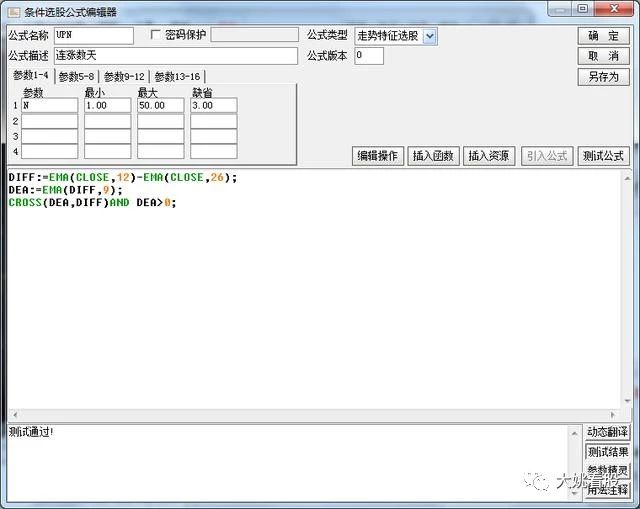Click the row 2 maximum value field
Image resolution: width=640 pixels, height=509 pixels.
[x=160, y=121]
